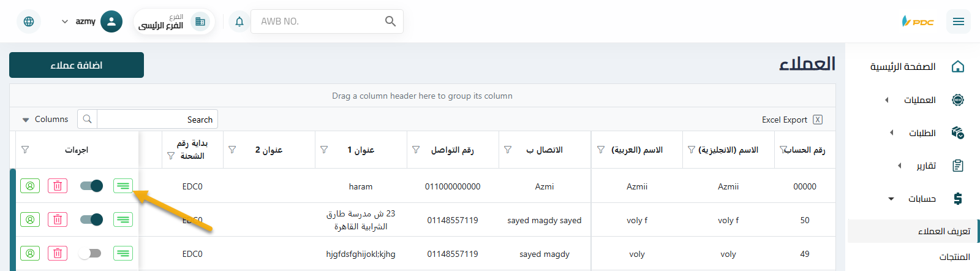Click the اضافة عملاء button

coord(77,65)
